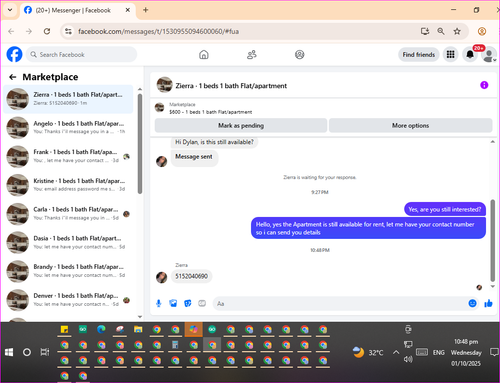Bookmark this page with the star icon

[457, 31]
